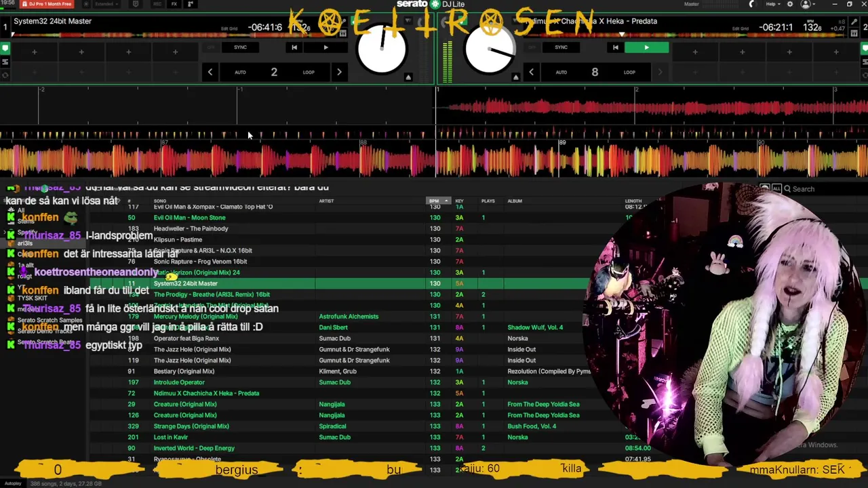Screen dimensions: 868x488
Task: Click Master output label
Action: [692, 4]
